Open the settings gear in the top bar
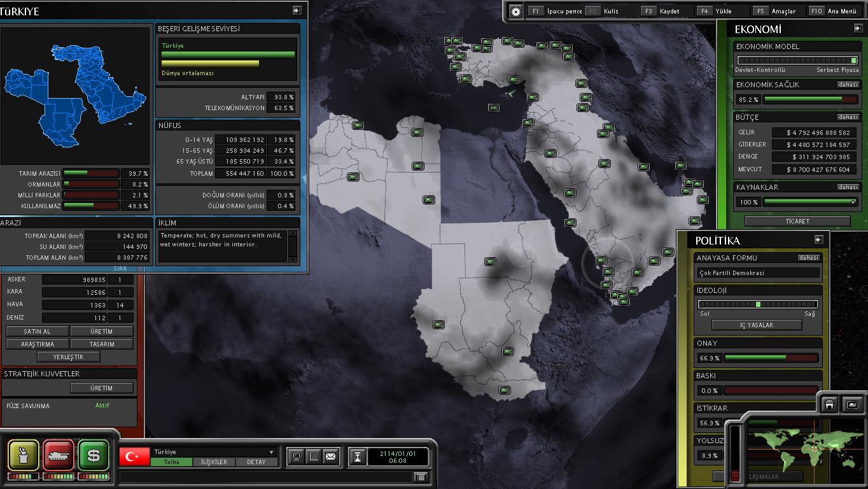The height and width of the screenshot is (489, 868). (x=516, y=11)
